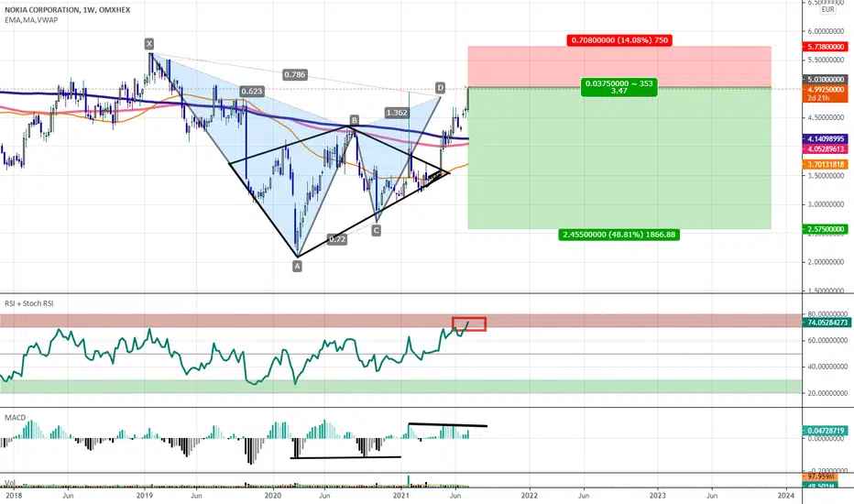This screenshot has width=854, height=504.
Task: Click the 6.00000000 price axis label
Action: point(826,31)
